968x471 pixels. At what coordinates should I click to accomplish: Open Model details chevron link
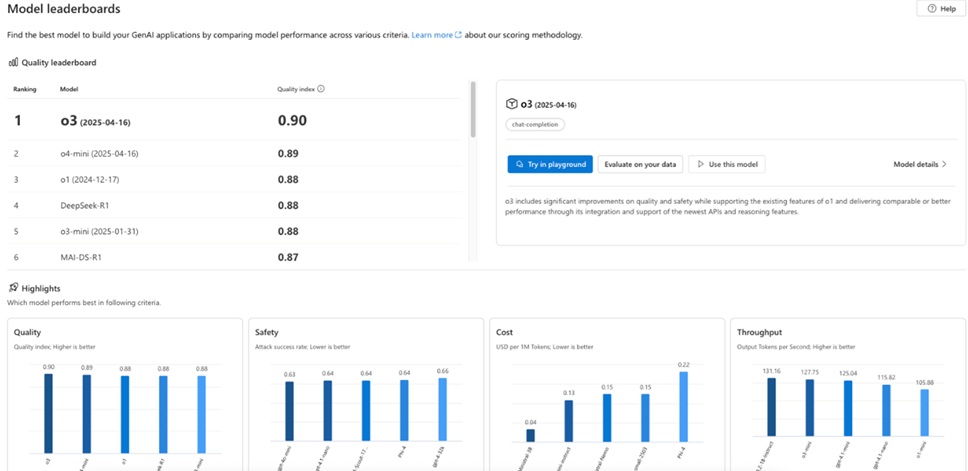pos(920,164)
